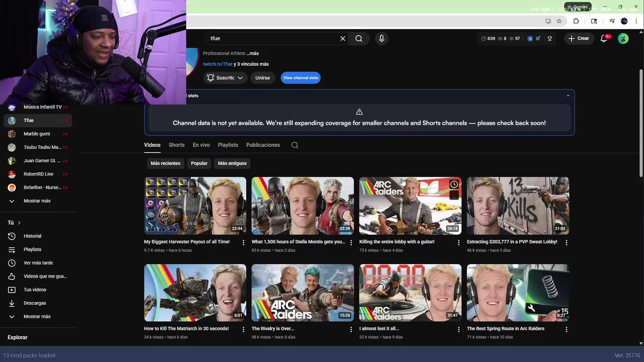The height and width of the screenshot is (362, 644).
Task: Open the En vivo tab
Action: point(201,145)
